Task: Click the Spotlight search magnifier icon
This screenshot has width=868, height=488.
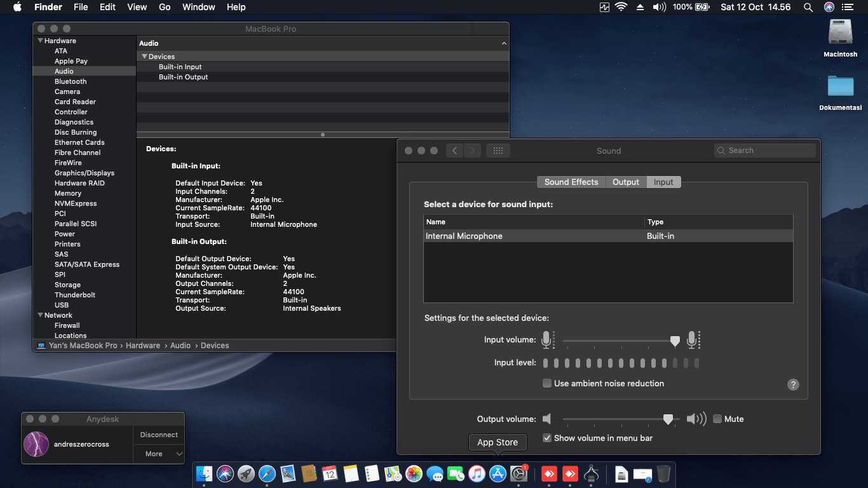Action: point(808,7)
